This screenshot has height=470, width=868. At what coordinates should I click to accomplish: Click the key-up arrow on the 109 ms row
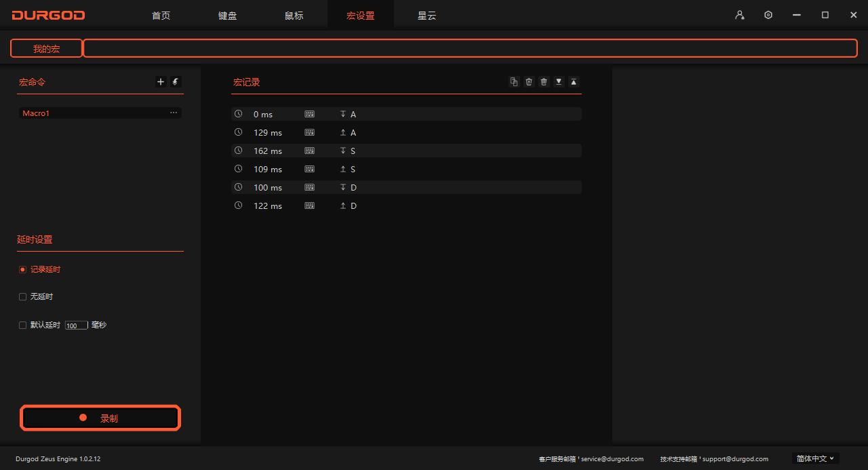coord(343,169)
